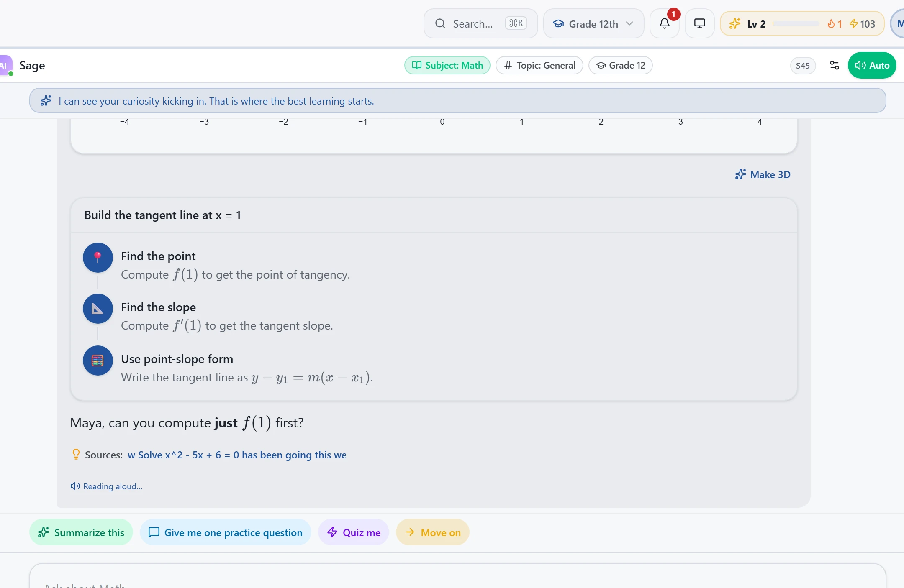Click the S45 session badge
Image resolution: width=904 pixels, height=588 pixels.
[x=803, y=66]
